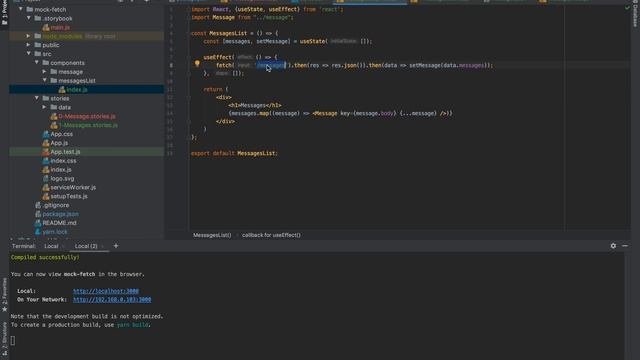Open .gitignore file
This screenshot has width=640, height=360.
56,205
